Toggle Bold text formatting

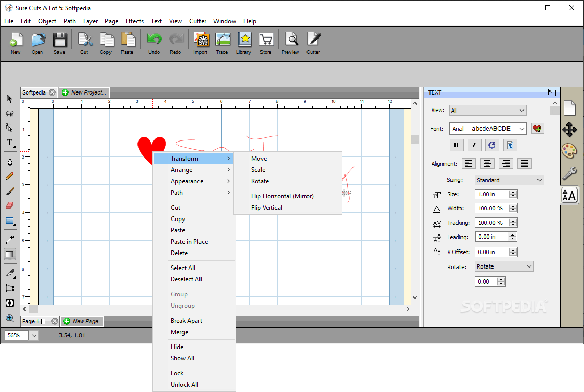coord(456,145)
